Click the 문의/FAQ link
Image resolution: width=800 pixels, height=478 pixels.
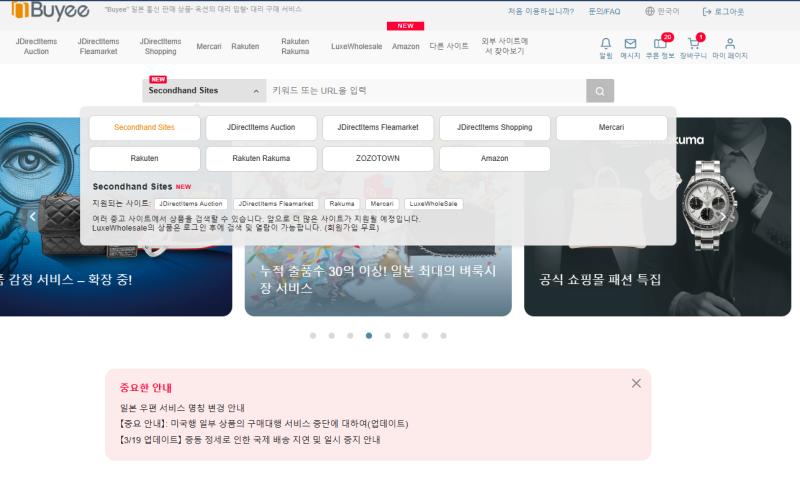pyautogui.click(x=605, y=12)
